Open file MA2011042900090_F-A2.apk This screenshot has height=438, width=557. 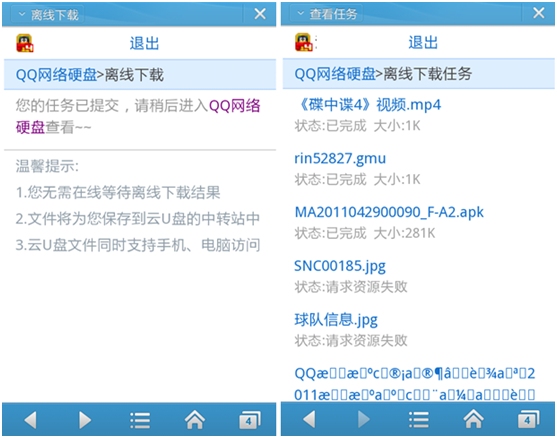[x=389, y=212]
